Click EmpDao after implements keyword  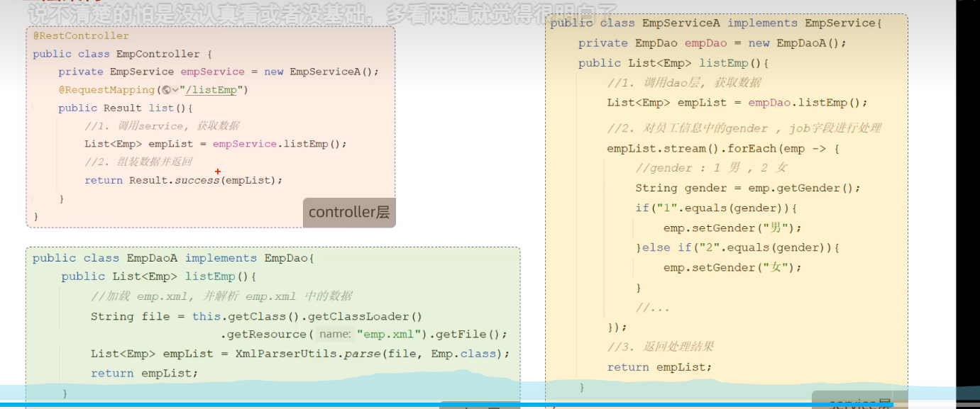coord(286,258)
